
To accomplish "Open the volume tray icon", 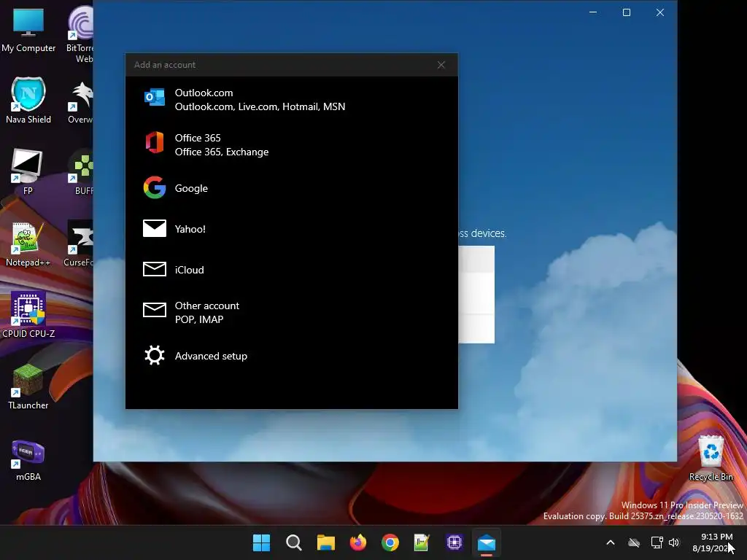I will pos(673,542).
